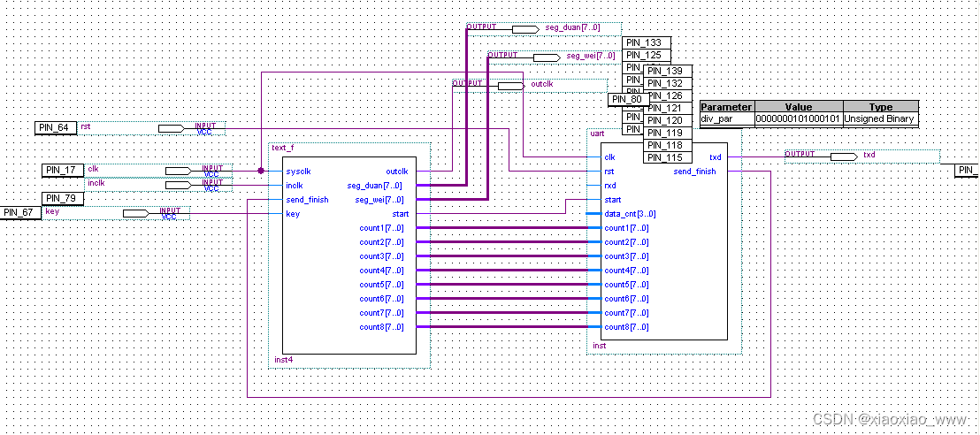Click the PIN_133 assignment label

[x=647, y=42]
